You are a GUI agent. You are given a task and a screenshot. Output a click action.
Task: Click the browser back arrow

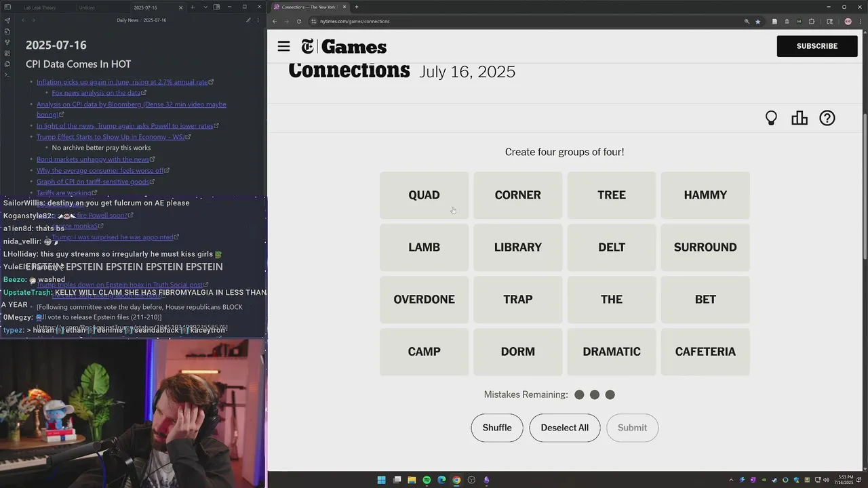pos(275,21)
